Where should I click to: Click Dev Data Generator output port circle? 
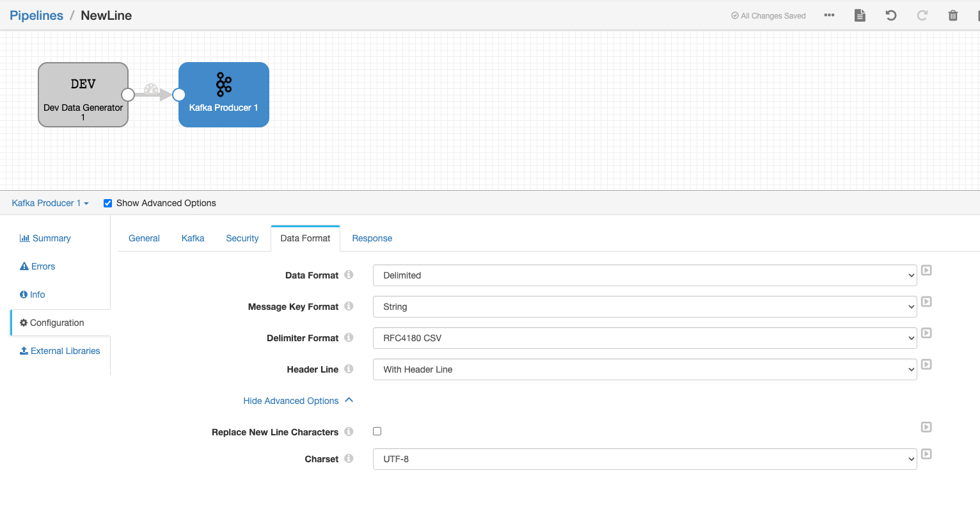tap(128, 95)
